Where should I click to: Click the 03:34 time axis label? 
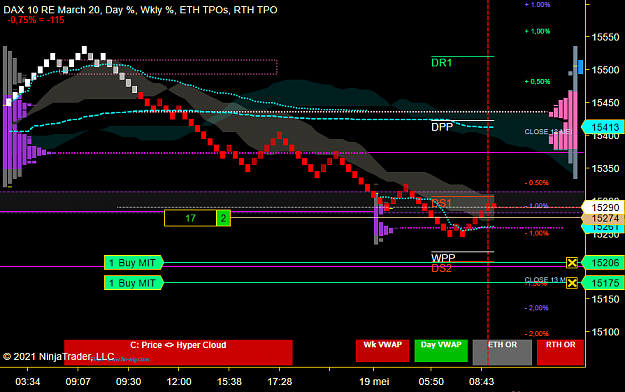tap(28, 382)
